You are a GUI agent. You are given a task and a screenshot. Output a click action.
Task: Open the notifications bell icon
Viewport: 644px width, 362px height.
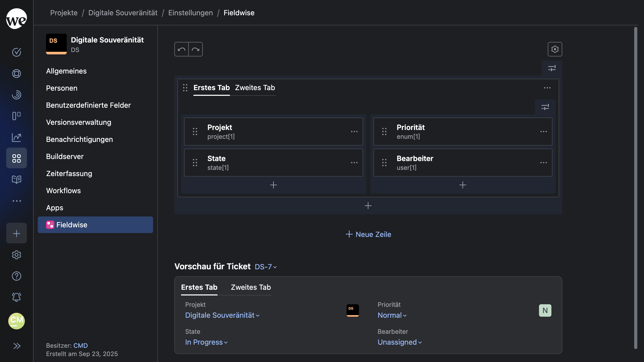(x=17, y=297)
